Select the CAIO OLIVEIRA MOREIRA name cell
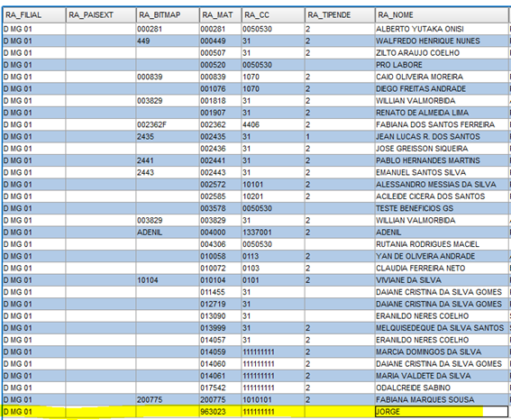The image size is (511, 420). (442, 77)
